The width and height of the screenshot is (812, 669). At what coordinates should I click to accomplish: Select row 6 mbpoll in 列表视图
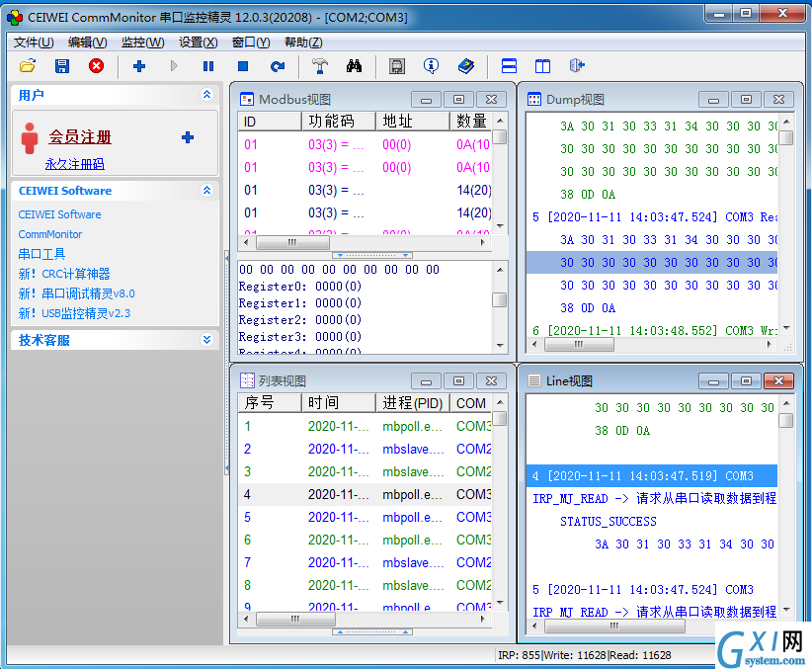pyautogui.click(x=365, y=540)
